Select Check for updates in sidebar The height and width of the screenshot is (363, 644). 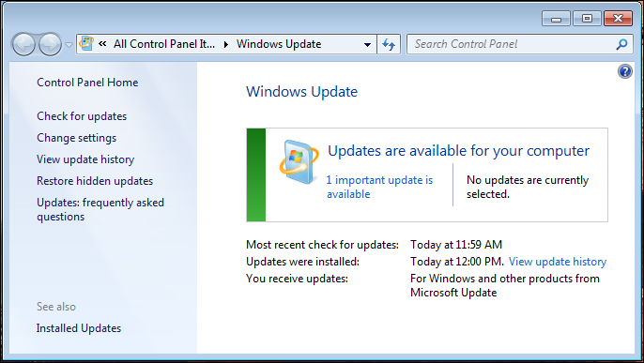[82, 116]
